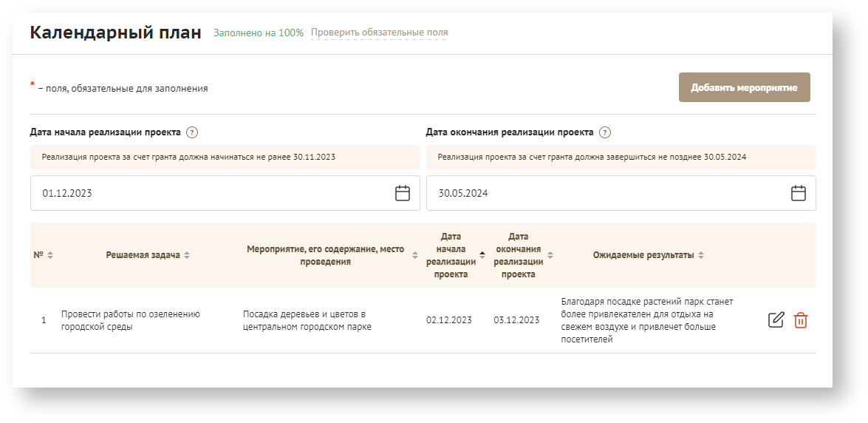Delete the activity using the trash icon
Viewport: 868px width, 423px height.
[801, 320]
